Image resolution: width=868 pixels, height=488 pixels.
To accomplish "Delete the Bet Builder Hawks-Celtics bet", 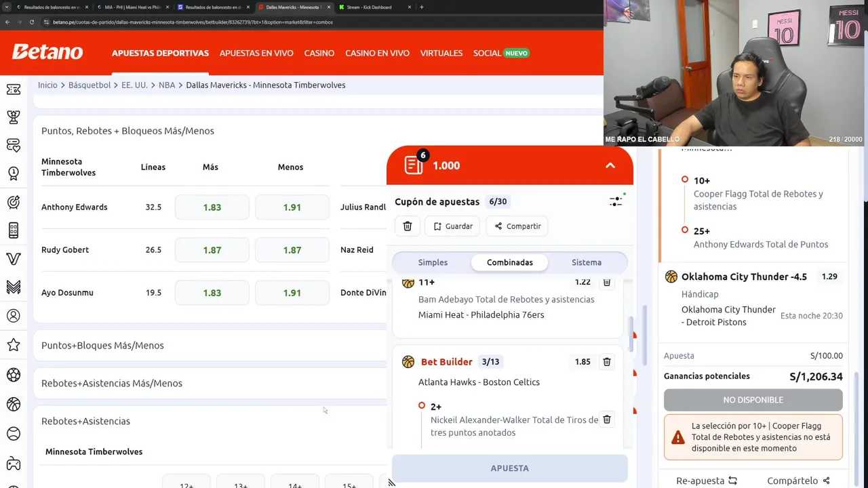I will [607, 362].
